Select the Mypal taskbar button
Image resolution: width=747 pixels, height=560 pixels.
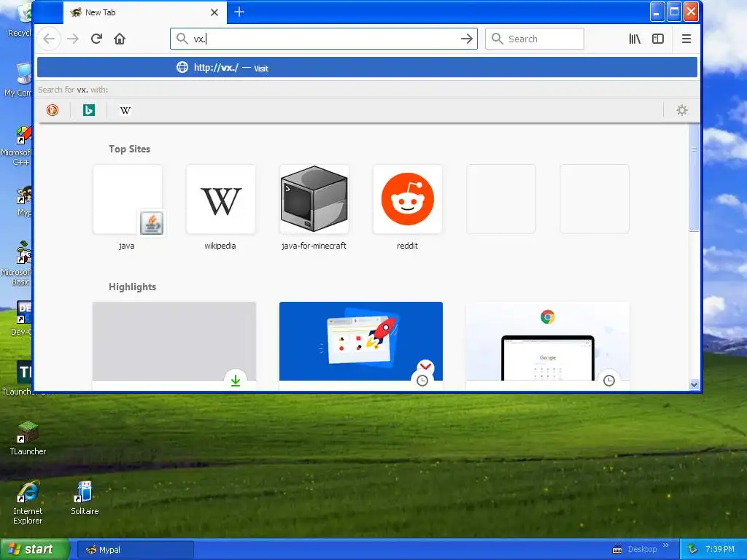(x=136, y=550)
